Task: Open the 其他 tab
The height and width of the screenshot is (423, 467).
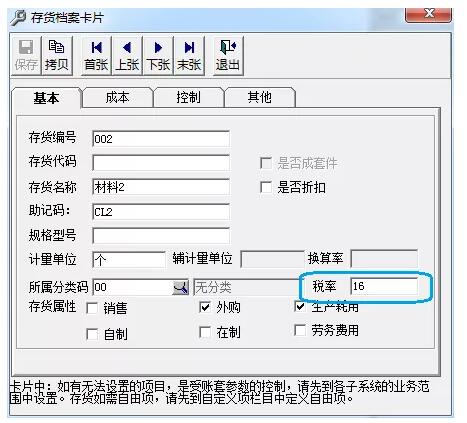Action: tap(260, 98)
